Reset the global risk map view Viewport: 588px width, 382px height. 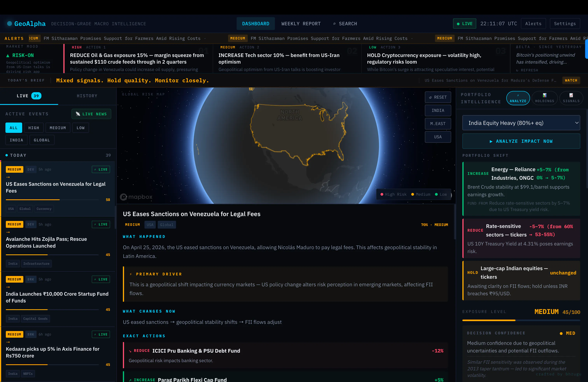438,97
